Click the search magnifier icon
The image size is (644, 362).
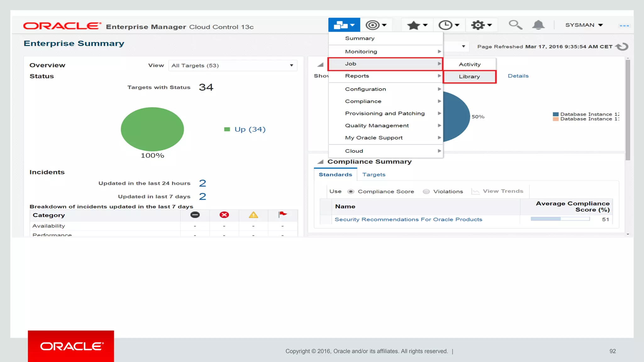515,25
